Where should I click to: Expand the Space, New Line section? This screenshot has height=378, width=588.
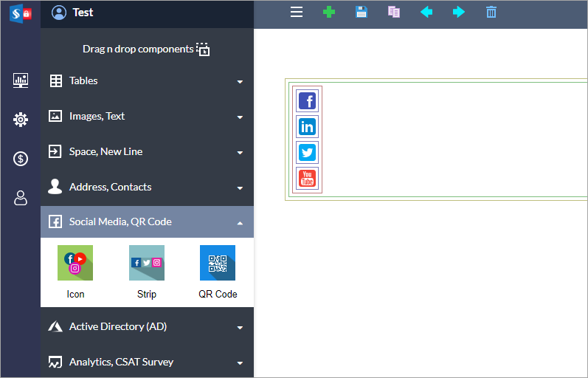(147, 151)
